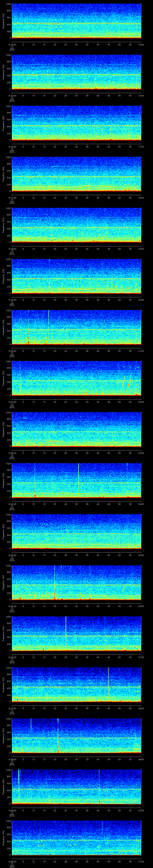Click the "6:23:00" start time label
This screenshot has height=868, width=153.
12,504
